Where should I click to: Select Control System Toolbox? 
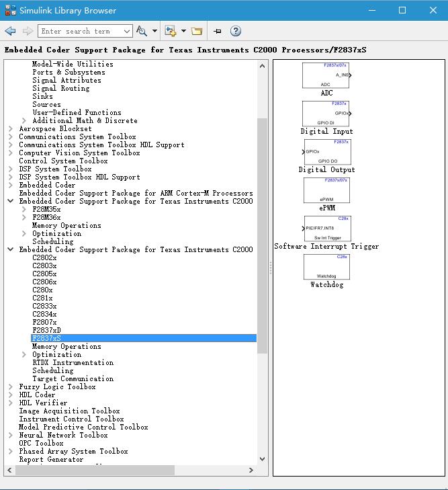tap(63, 161)
